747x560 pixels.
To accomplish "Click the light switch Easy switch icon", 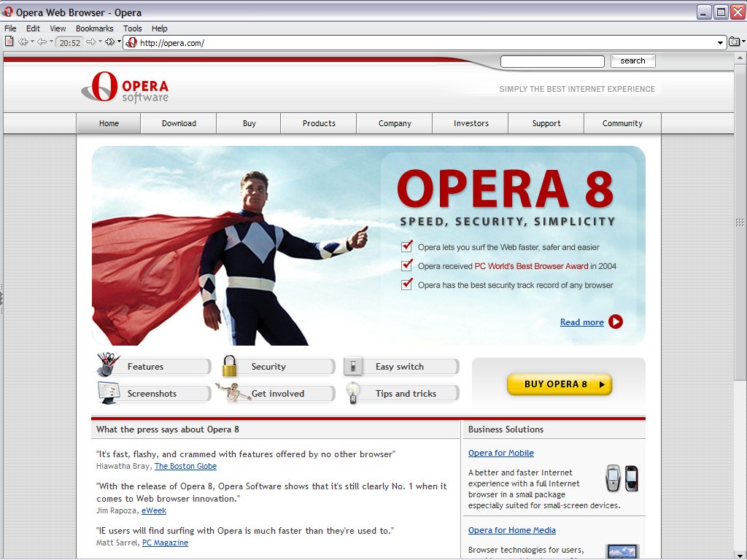I will (x=353, y=367).
